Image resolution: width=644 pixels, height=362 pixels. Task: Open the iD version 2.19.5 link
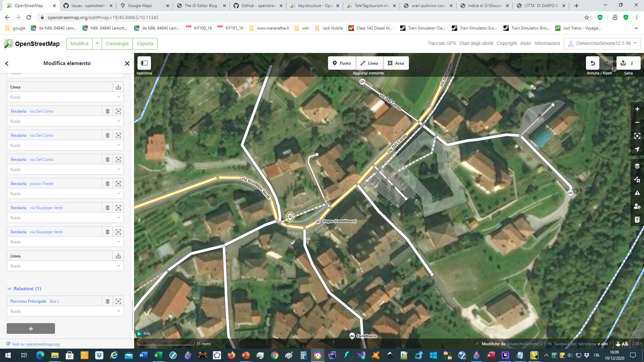click(637, 344)
